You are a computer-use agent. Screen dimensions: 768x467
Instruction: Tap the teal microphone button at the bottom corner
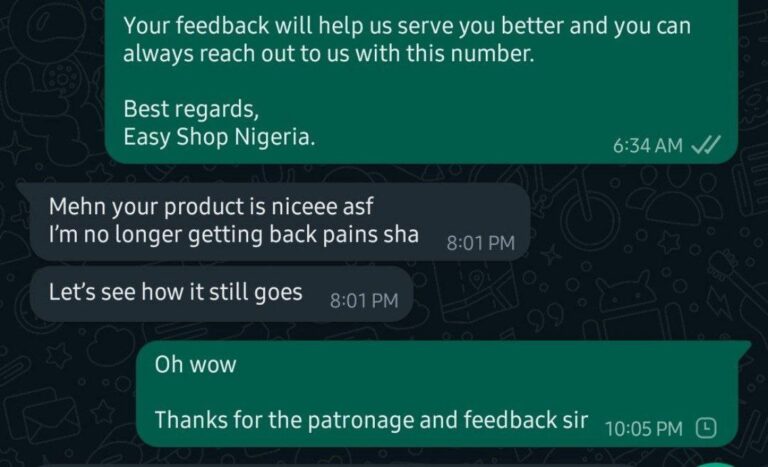(718, 464)
